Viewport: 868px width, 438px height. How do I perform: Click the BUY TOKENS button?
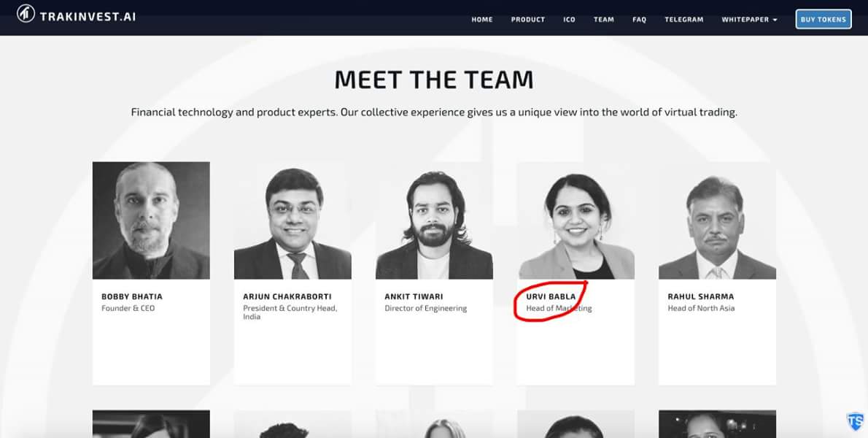[824, 20]
